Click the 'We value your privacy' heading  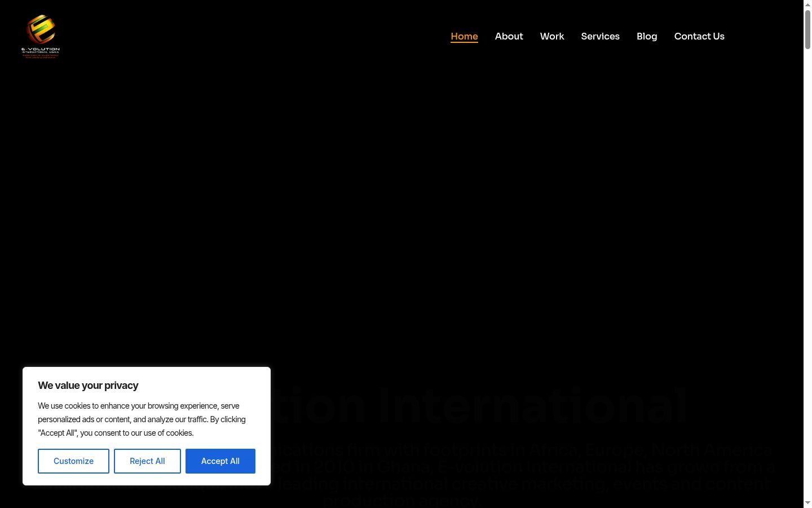(88, 386)
